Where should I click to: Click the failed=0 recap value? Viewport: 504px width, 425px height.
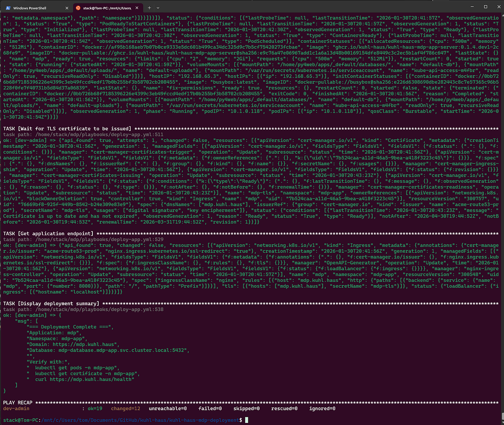click(x=210, y=409)
